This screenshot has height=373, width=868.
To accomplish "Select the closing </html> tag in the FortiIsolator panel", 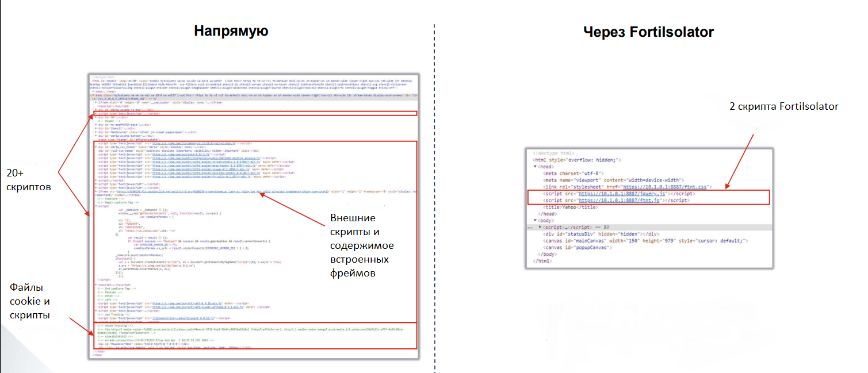I will tap(543, 260).
